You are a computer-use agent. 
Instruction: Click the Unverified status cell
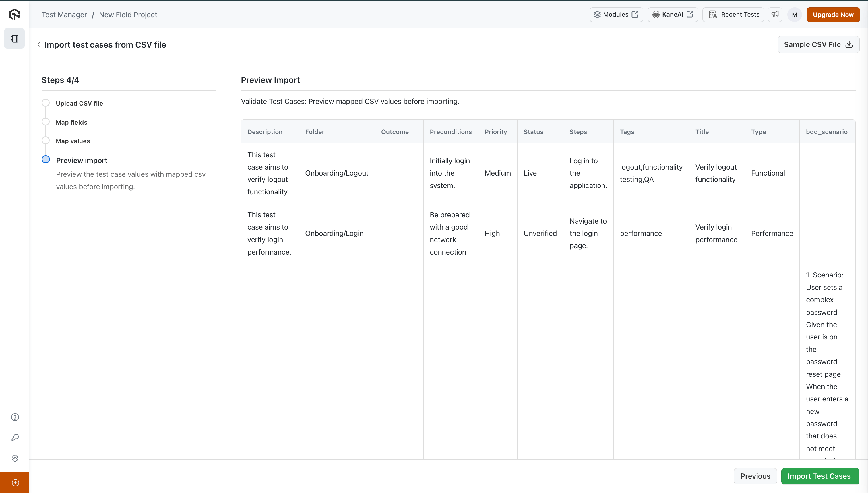coord(540,233)
